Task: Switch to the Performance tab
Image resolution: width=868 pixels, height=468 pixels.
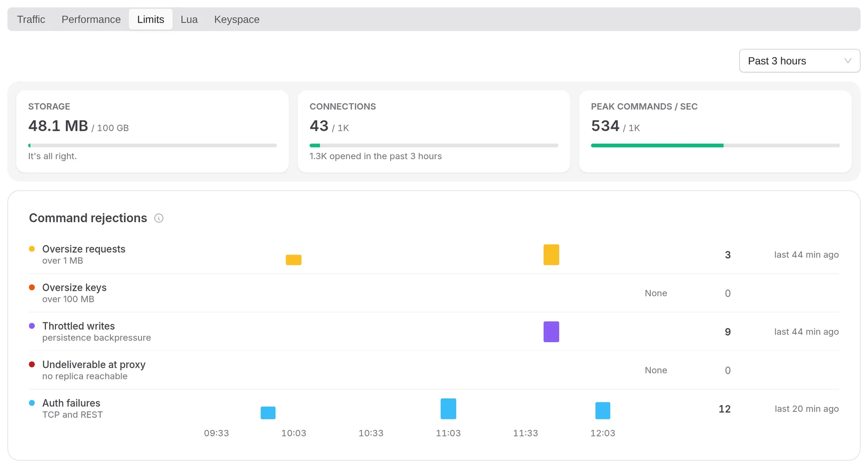Action: [91, 19]
